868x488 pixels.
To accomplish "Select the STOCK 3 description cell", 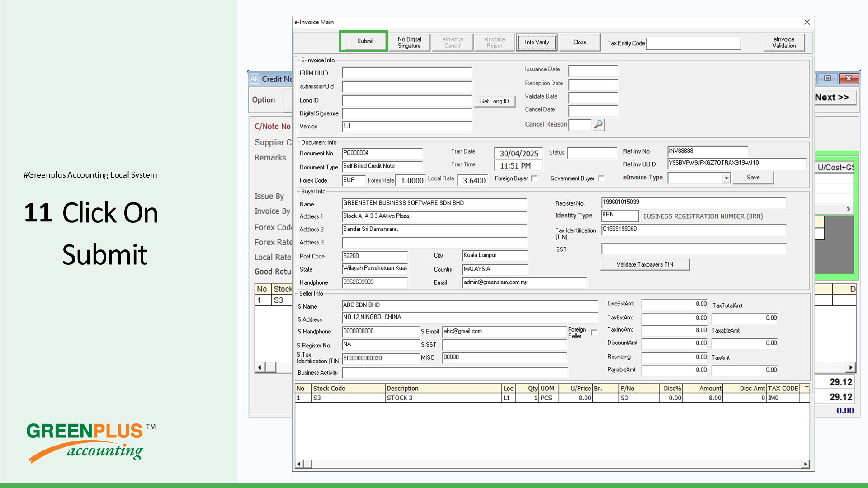I will tap(443, 398).
